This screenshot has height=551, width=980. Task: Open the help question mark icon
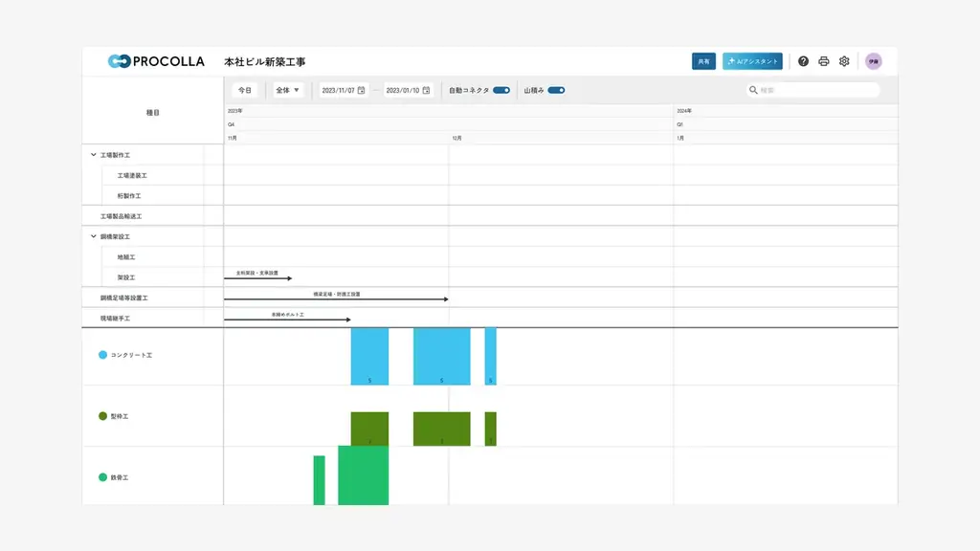[x=803, y=61]
